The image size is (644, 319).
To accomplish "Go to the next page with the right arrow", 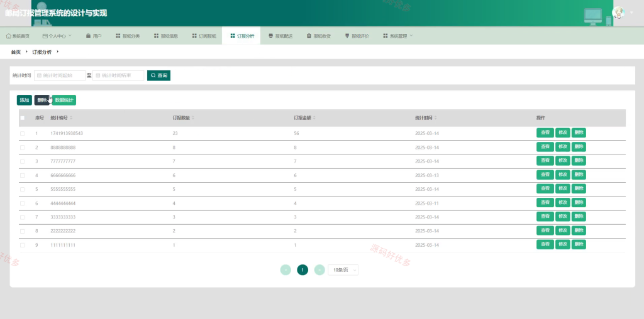I will [x=319, y=270].
